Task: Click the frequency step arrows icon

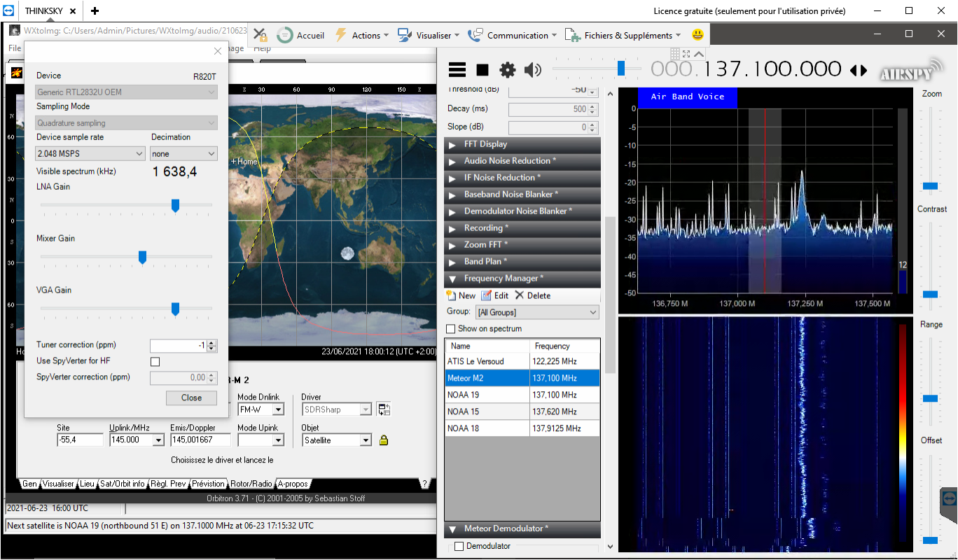Action: 858,70
